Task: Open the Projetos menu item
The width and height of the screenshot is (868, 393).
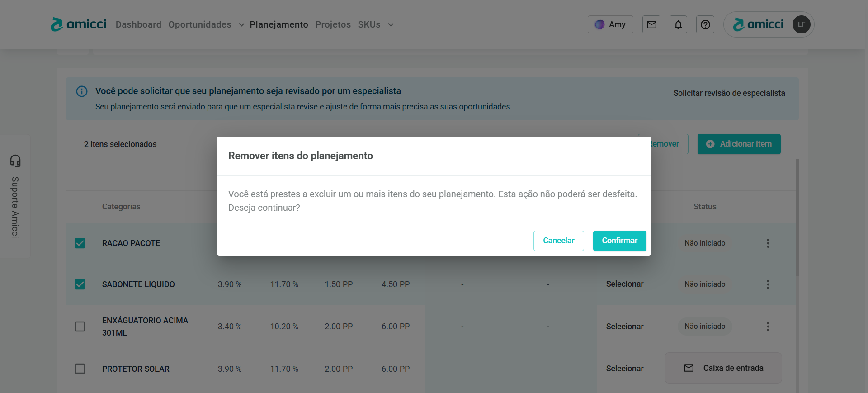Action: [333, 24]
